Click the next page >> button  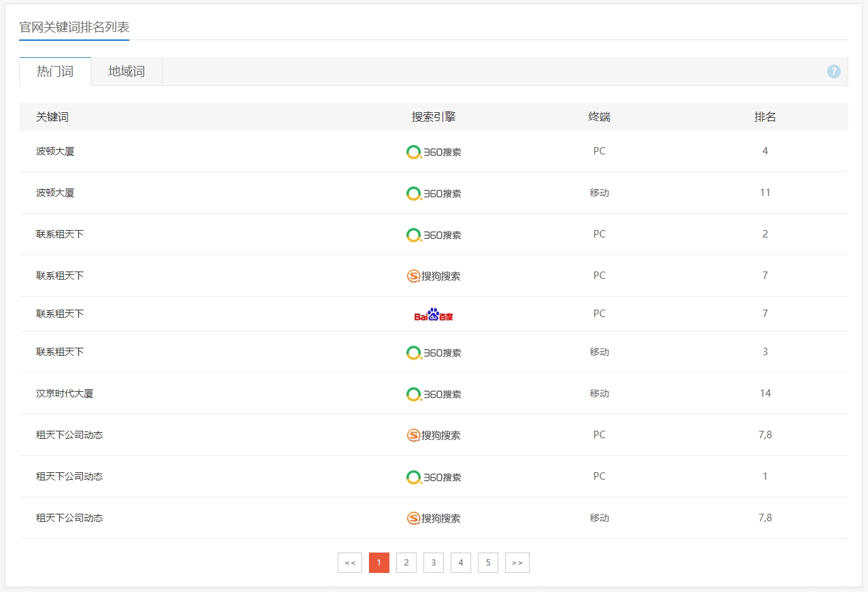[517, 563]
